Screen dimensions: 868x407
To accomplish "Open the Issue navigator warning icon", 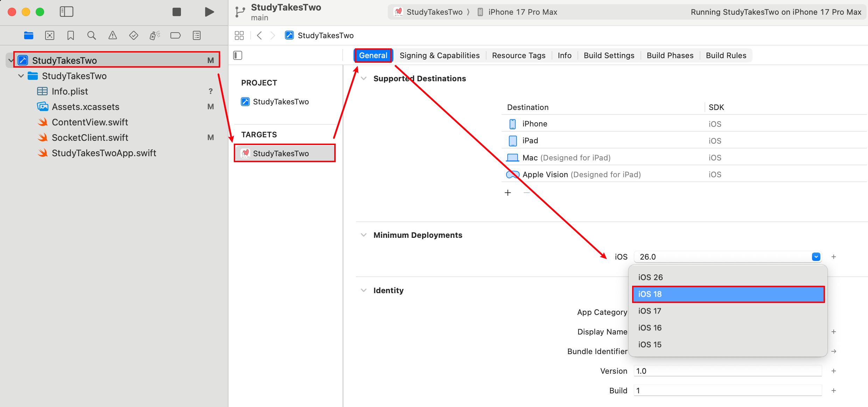I will (x=112, y=35).
